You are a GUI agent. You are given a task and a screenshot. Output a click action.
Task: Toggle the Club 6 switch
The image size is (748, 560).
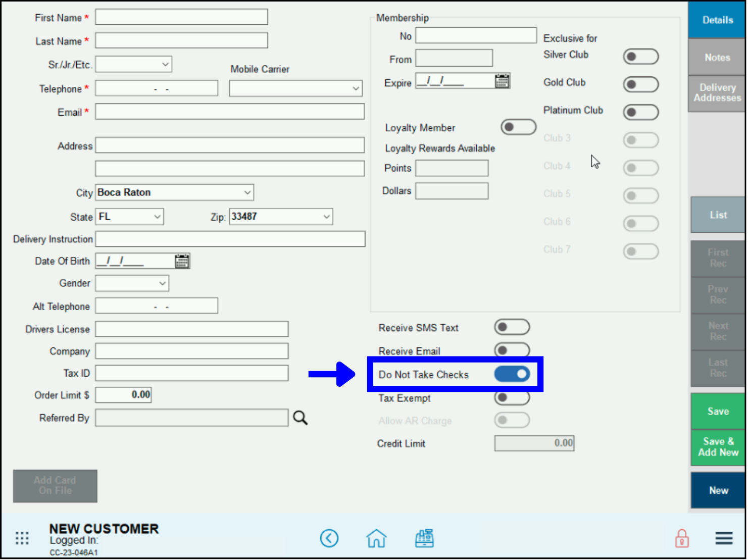(640, 223)
